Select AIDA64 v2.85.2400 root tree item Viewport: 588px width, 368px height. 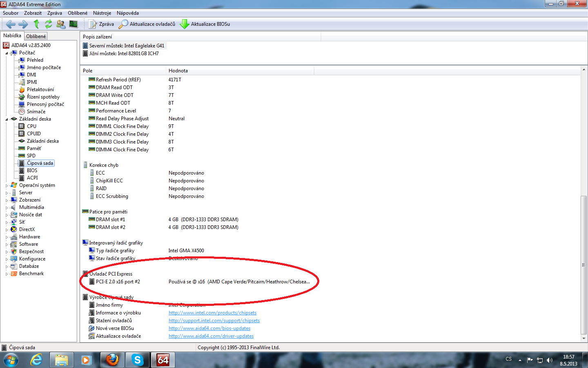point(31,45)
